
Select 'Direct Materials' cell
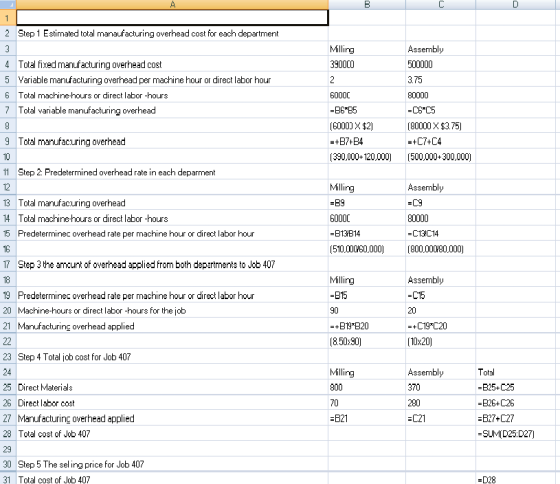point(172,388)
